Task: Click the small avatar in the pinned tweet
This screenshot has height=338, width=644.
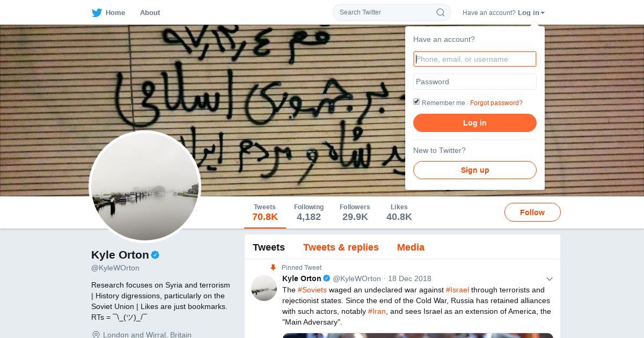Action: 264,288
